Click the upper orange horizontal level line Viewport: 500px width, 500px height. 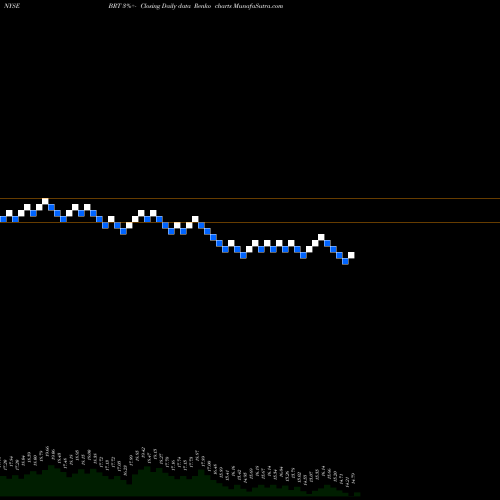(250, 199)
